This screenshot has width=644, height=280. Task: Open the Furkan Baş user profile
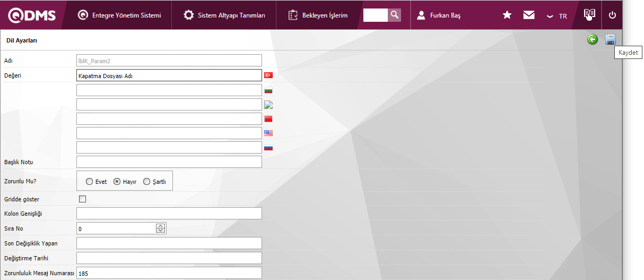439,15
